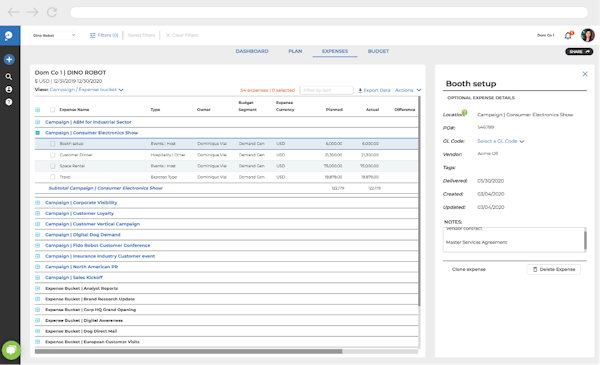Switch to the BUDGET tab
Image resolution: width=600 pixels, height=365 pixels.
378,51
